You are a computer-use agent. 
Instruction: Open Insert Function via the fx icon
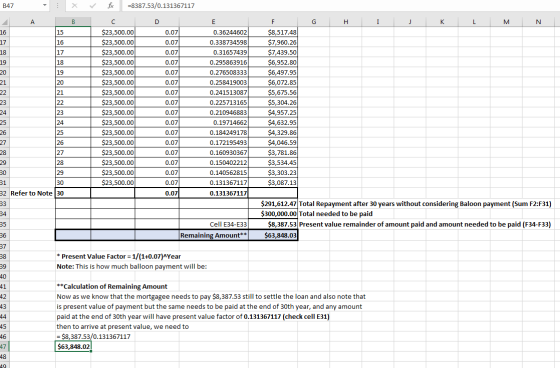click(x=111, y=6)
